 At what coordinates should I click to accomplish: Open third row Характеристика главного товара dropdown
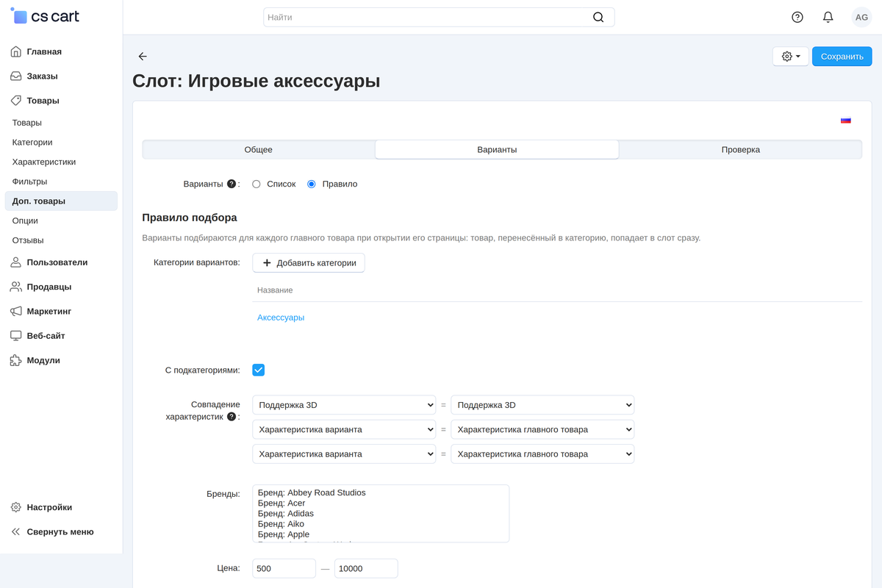tap(542, 454)
